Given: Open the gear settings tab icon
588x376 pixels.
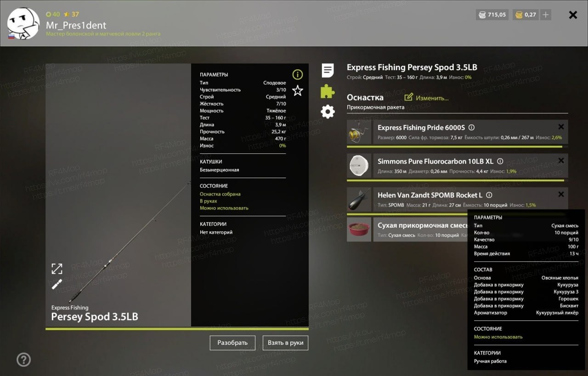Looking at the screenshot, I should (328, 112).
